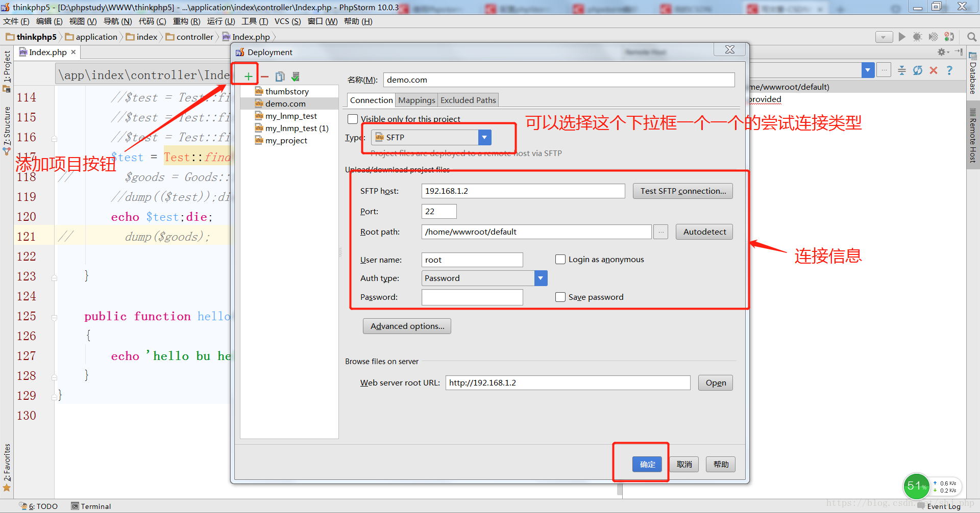Open the 视图 (V) menu
Viewport: 980px width, 513px height.
click(x=83, y=21)
